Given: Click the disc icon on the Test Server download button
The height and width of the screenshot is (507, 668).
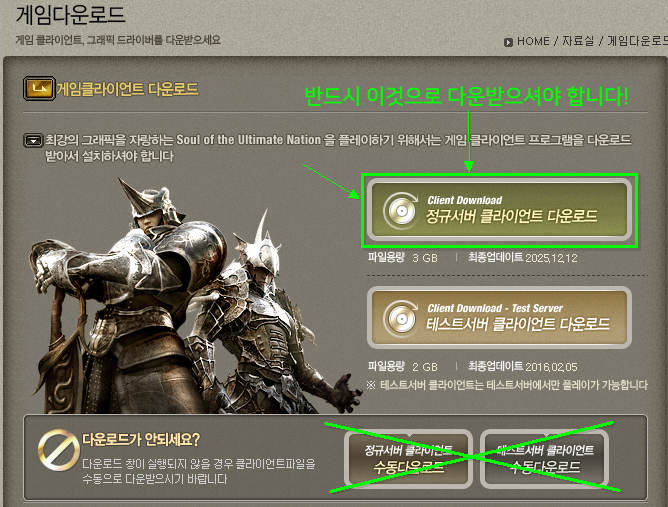Looking at the screenshot, I should pos(401,318).
